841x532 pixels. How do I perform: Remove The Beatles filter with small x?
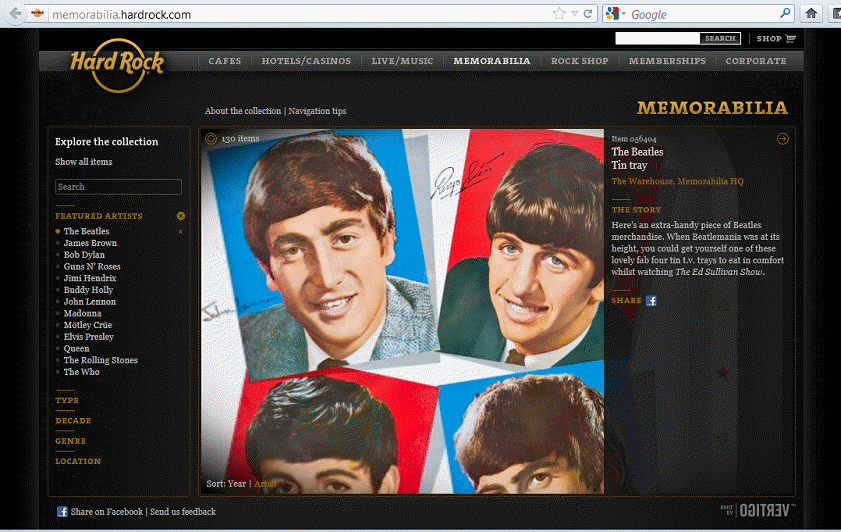(x=180, y=232)
